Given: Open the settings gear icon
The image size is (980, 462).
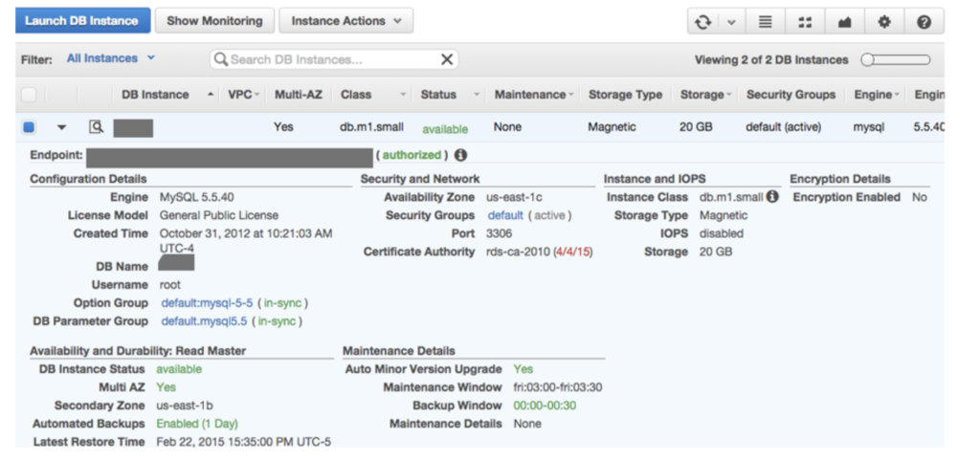Looking at the screenshot, I should [884, 21].
